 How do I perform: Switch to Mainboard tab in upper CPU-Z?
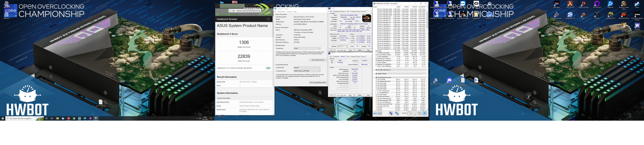click(x=337, y=12)
